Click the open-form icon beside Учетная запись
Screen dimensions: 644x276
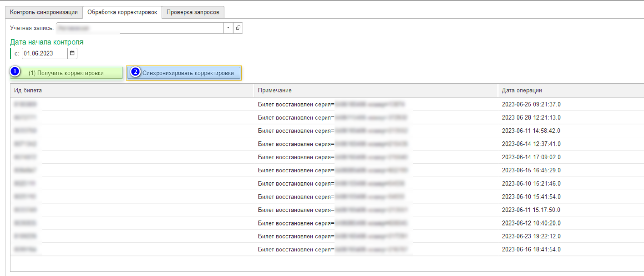(x=238, y=28)
